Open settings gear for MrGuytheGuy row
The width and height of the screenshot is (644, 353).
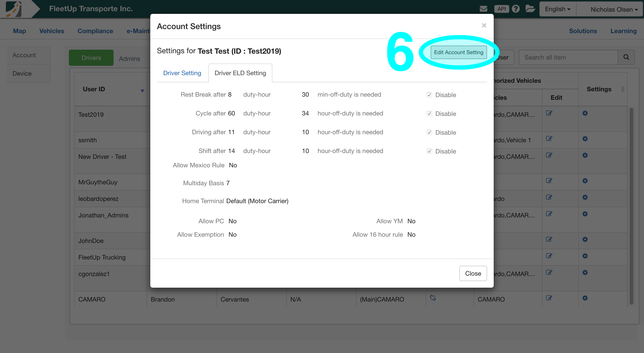point(585,181)
